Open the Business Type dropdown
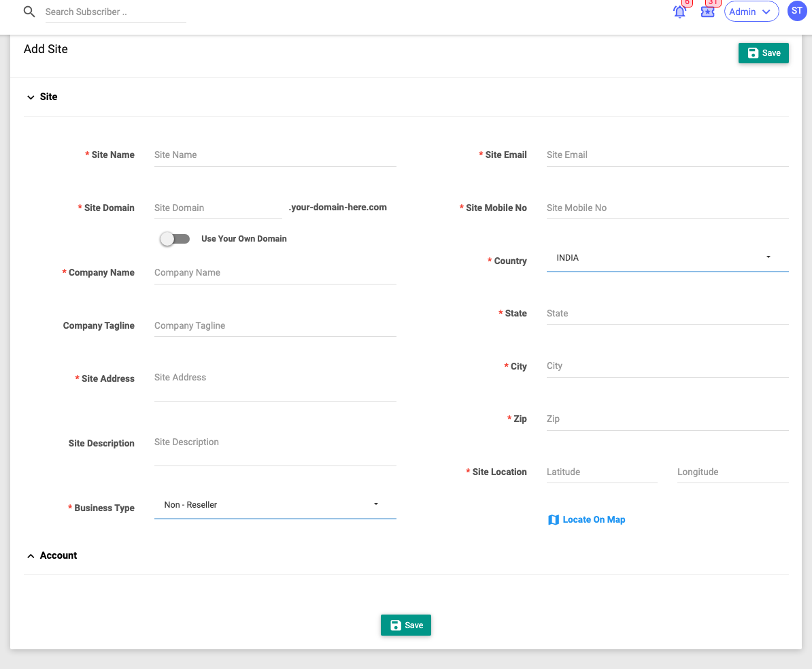This screenshot has height=669, width=812. pos(275,505)
